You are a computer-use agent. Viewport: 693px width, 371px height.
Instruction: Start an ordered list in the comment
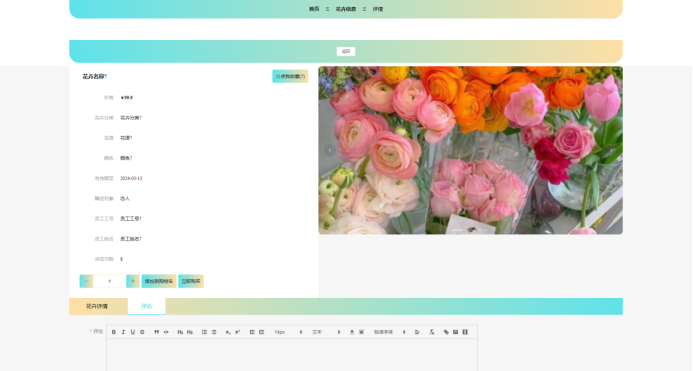pos(204,332)
